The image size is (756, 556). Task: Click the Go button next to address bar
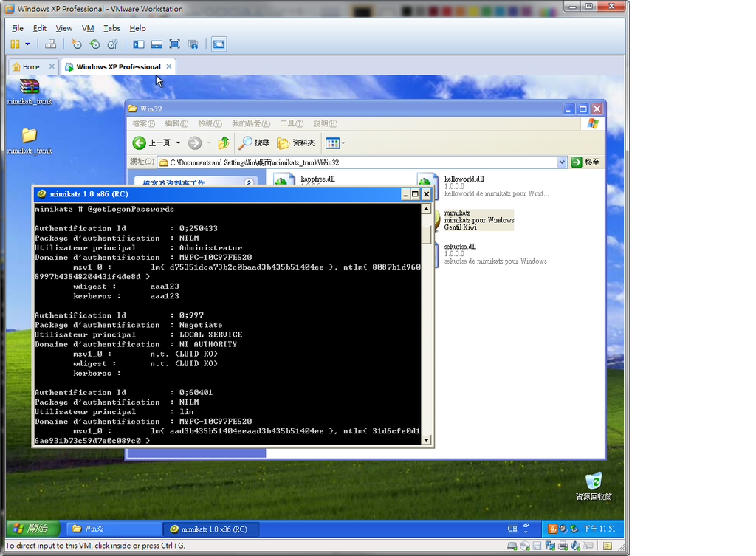point(585,162)
